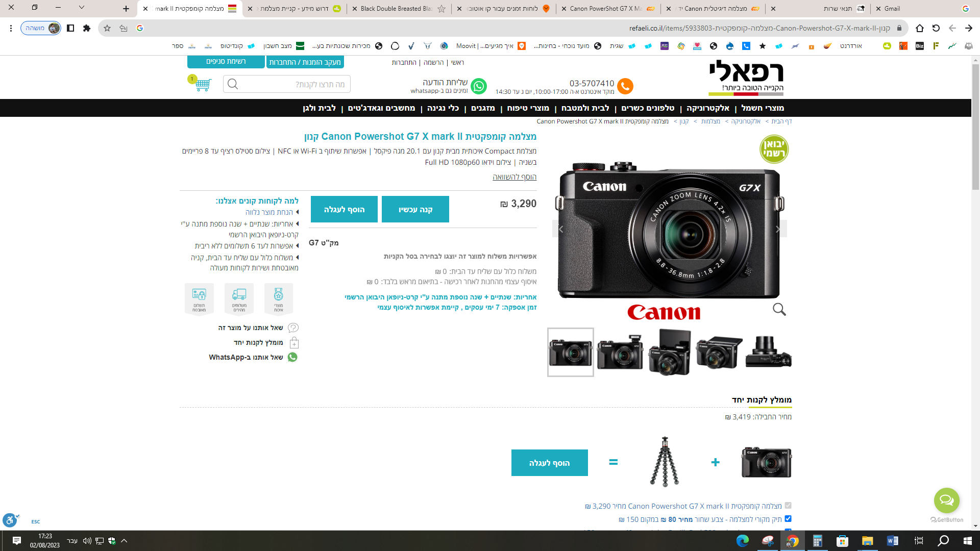
Task: Uncheck the original camera case bundle checkbox
Action: 788,519
